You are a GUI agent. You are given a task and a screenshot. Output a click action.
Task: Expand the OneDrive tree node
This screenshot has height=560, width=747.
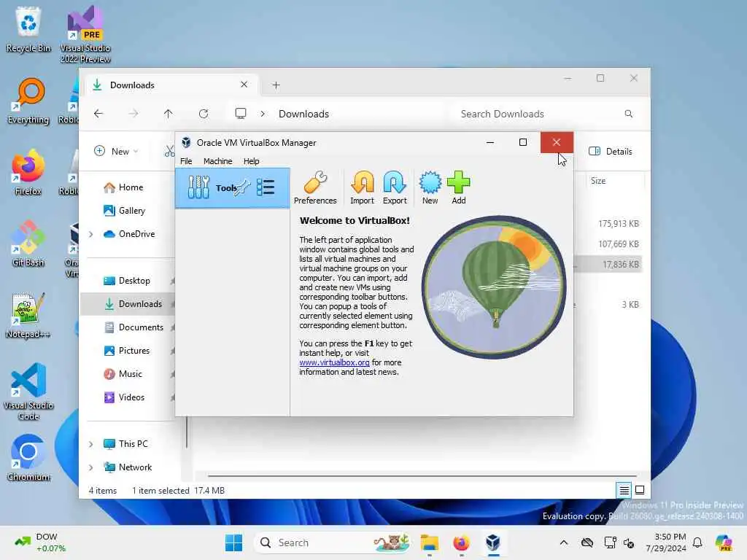pyautogui.click(x=91, y=234)
